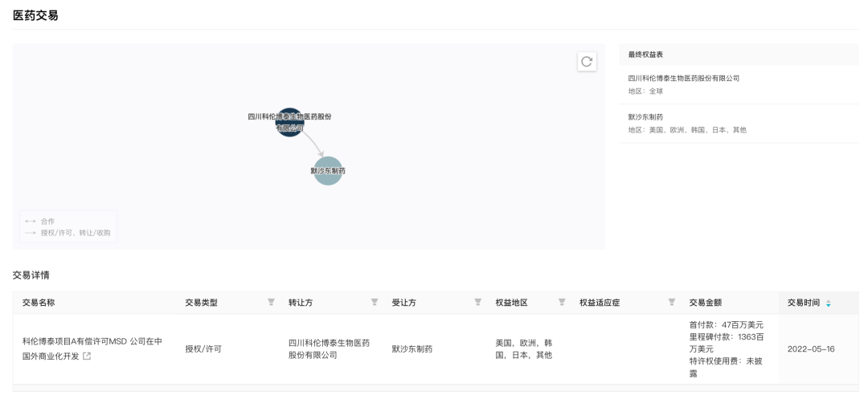
Task: Sort by 交易时间 arrows
Action: (x=828, y=303)
